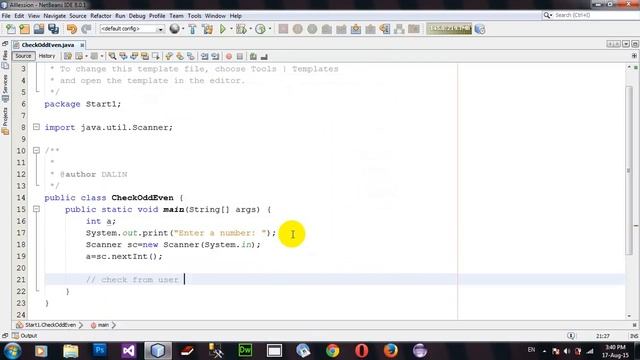Click Next Bookmark icon
Image resolution: width=640 pixels, height=360 pixels.
tap(180, 56)
